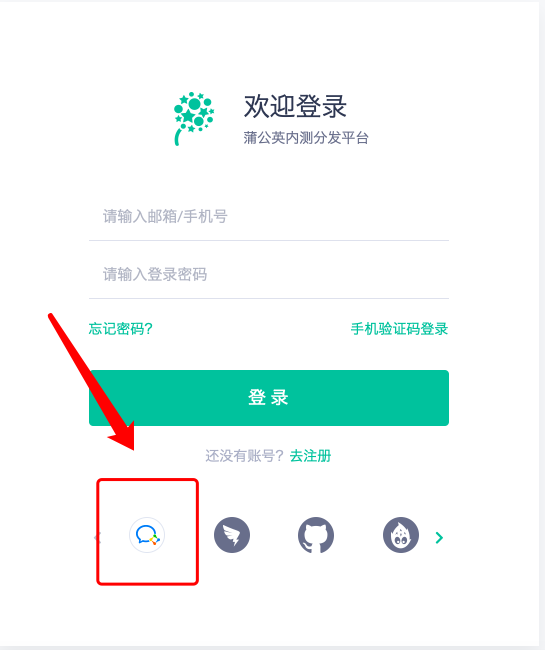Viewport: 545px width, 650px height.
Task: Focus the 请输入登录密码 password field
Action: (269, 274)
